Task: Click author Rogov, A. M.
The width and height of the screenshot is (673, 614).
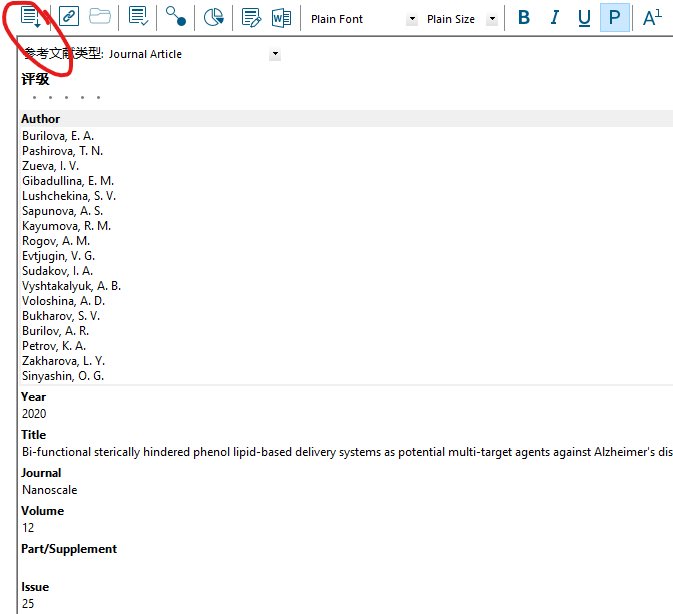Action: (56, 241)
